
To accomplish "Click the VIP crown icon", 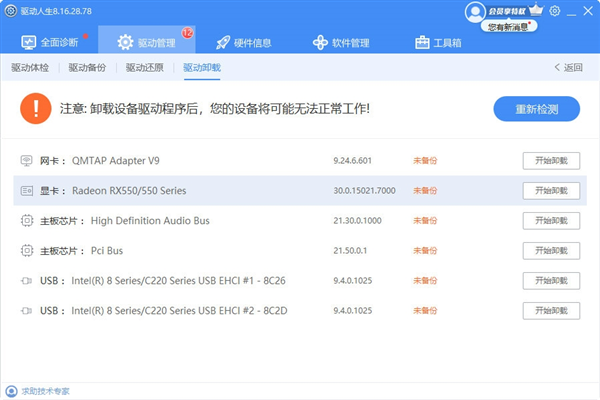I will pyautogui.click(x=536, y=9).
